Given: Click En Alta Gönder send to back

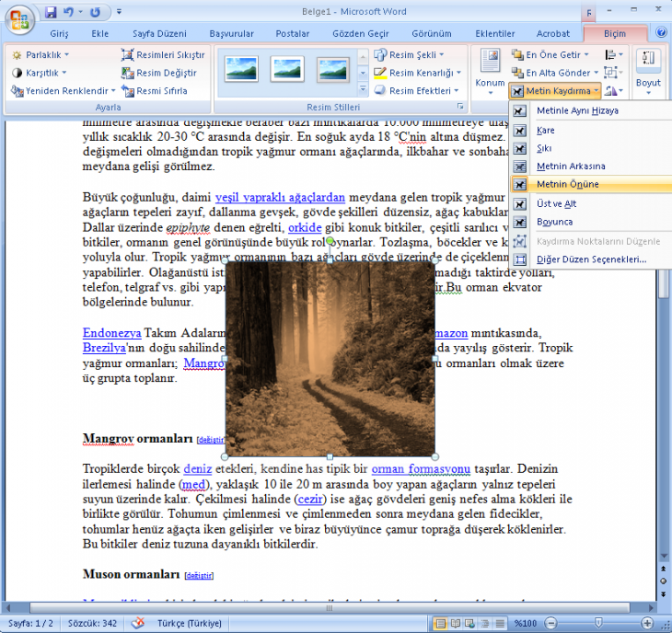Looking at the screenshot, I should coord(554,73).
